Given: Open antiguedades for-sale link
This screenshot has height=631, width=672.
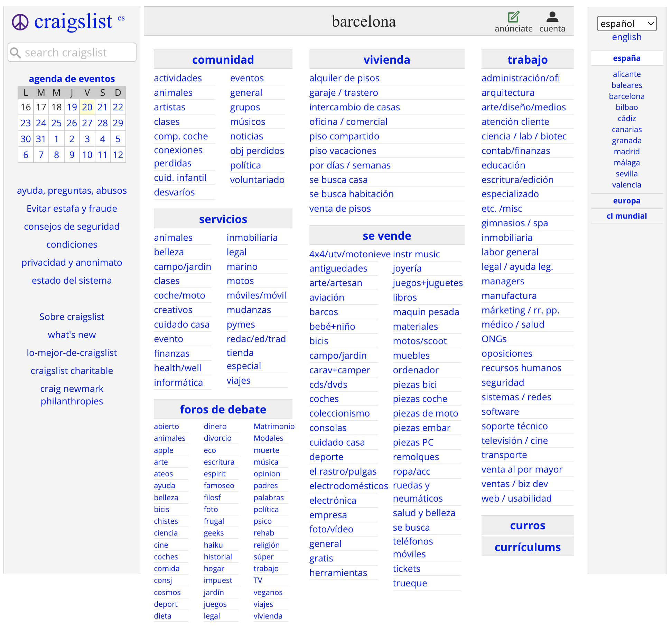Looking at the screenshot, I should [338, 268].
